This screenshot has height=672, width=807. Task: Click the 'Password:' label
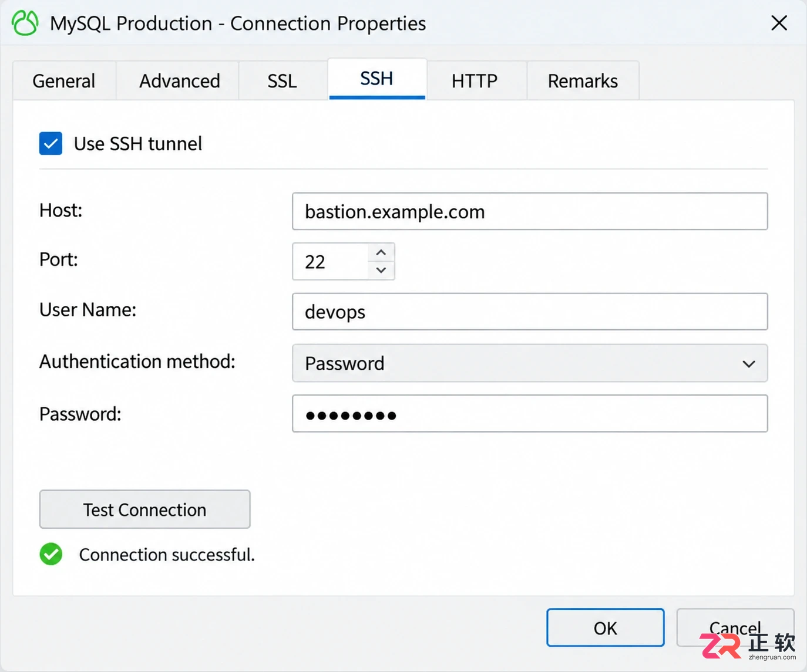coord(80,414)
